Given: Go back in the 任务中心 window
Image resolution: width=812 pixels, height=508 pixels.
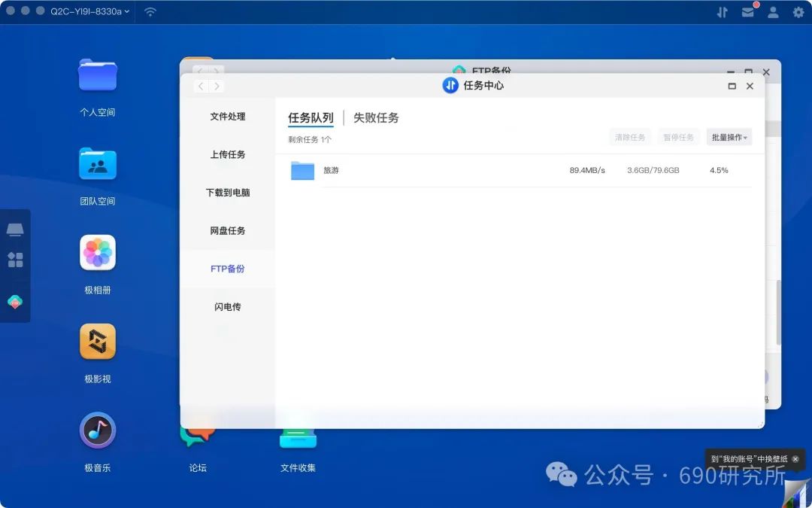Looking at the screenshot, I should tap(201, 86).
